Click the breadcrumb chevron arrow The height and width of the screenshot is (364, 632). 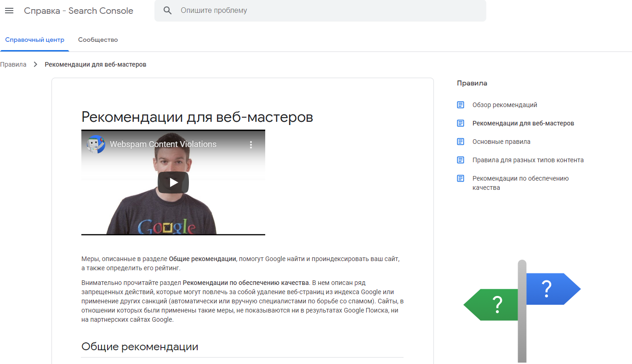click(x=36, y=64)
